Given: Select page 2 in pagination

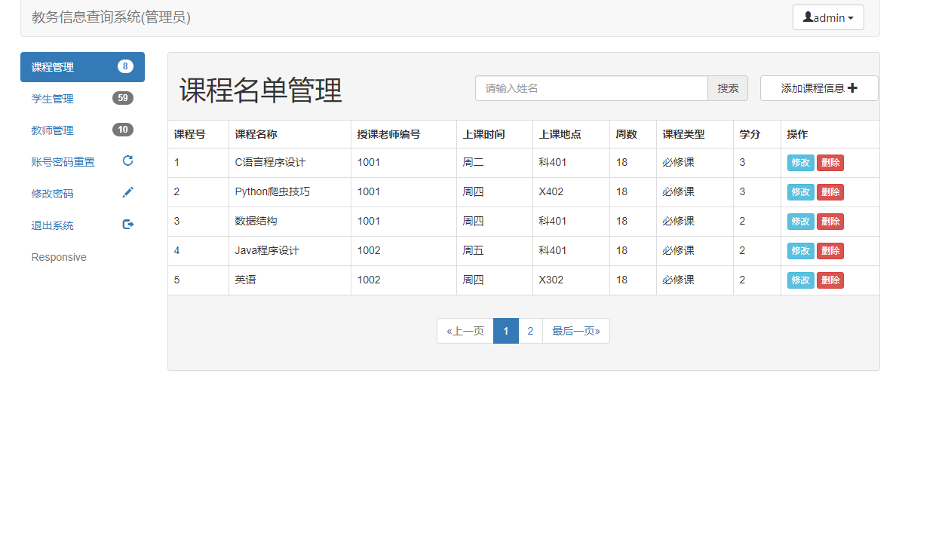Looking at the screenshot, I should [530, 330].
